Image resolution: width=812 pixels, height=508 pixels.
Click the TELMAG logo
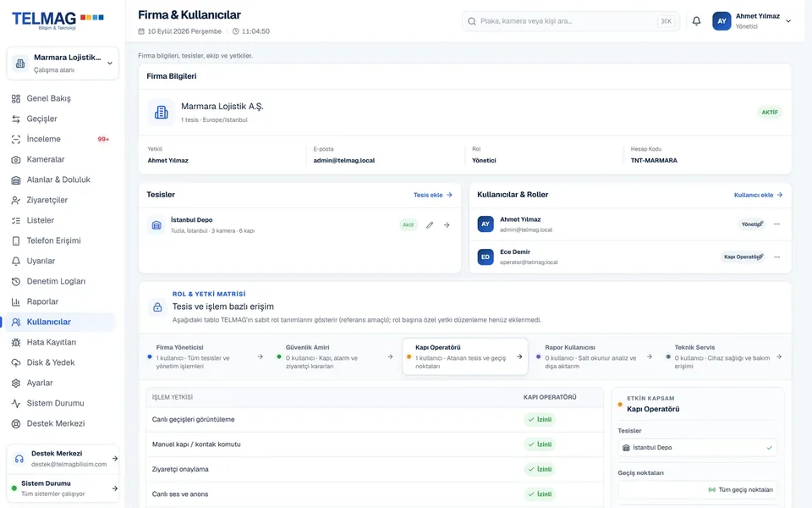pyautogui.click(x=58, y=19)
